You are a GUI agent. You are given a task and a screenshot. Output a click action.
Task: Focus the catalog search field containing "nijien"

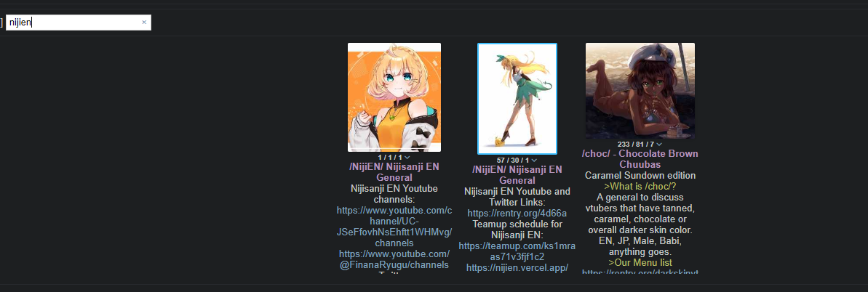tap(78, 23)
